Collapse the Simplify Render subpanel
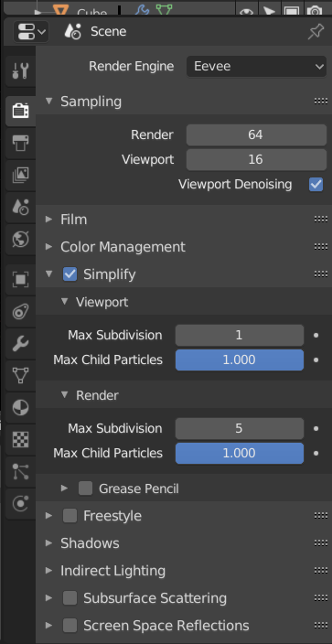The width and height of the screenshot is (332, 644). click(65, 395)
